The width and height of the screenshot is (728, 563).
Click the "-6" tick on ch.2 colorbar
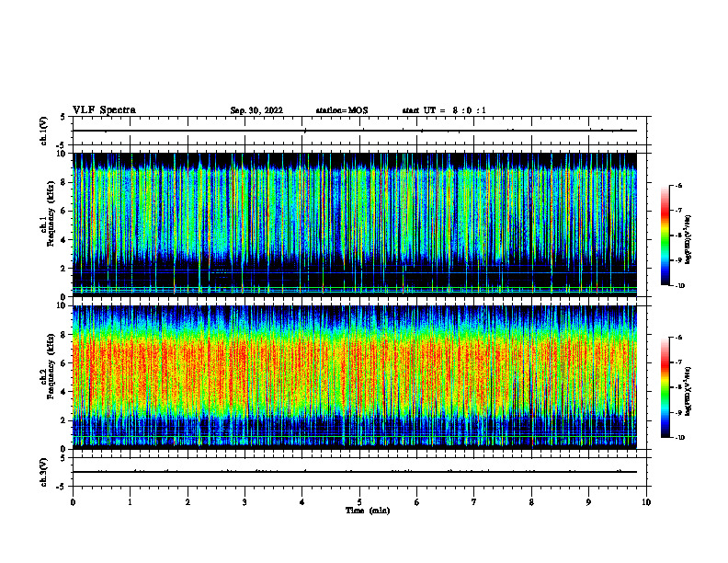[x=678, y=338]
